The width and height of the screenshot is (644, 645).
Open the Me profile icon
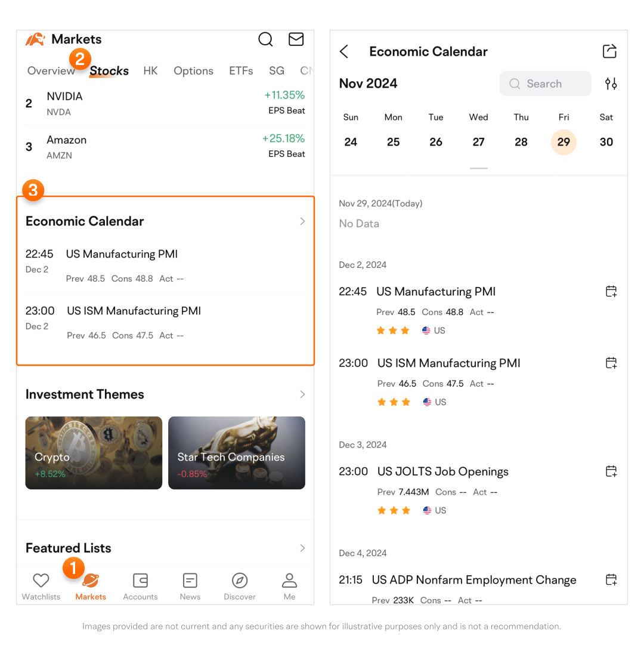(x=289, y=581)
